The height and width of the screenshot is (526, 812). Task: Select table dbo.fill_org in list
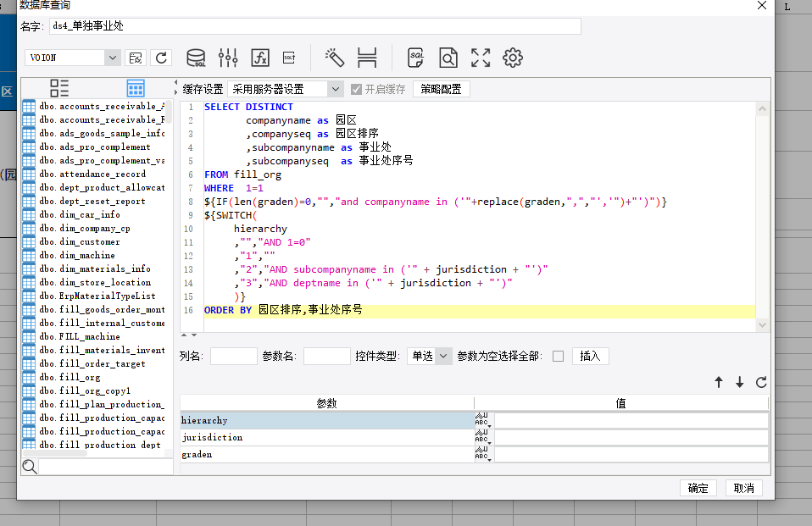70,377
